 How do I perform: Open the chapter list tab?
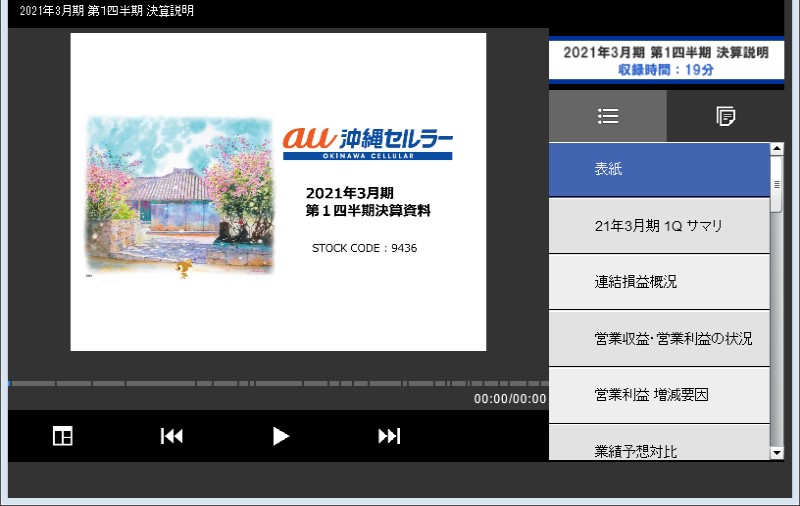coord(608,116)
